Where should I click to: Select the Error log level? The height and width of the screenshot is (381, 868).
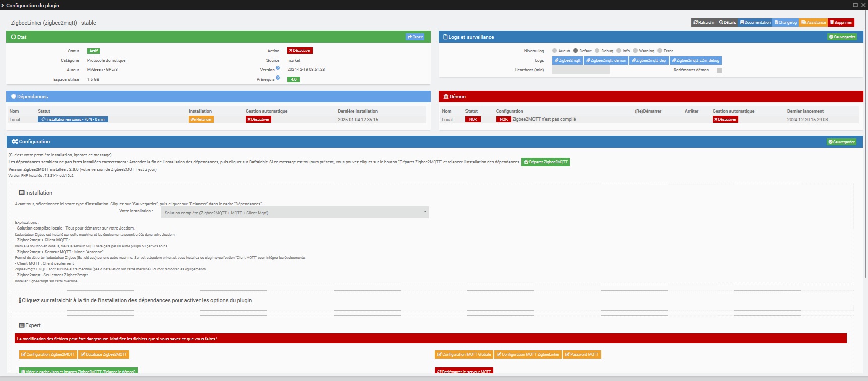[x=660, y=51]
